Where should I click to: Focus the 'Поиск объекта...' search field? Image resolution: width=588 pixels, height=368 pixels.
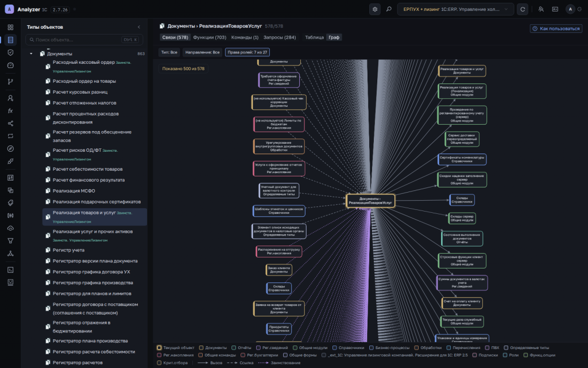[84, 40]
